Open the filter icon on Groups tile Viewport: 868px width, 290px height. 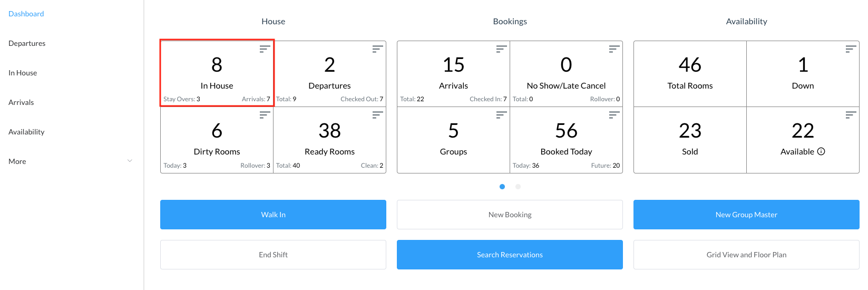point(501,115)
